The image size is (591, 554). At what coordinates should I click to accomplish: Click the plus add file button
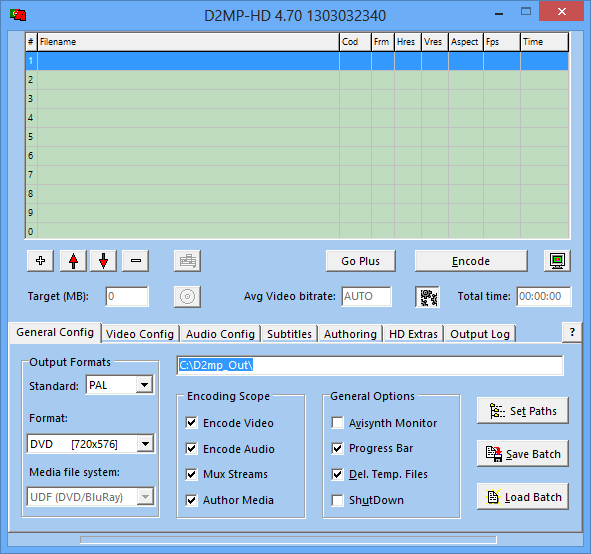40,260
